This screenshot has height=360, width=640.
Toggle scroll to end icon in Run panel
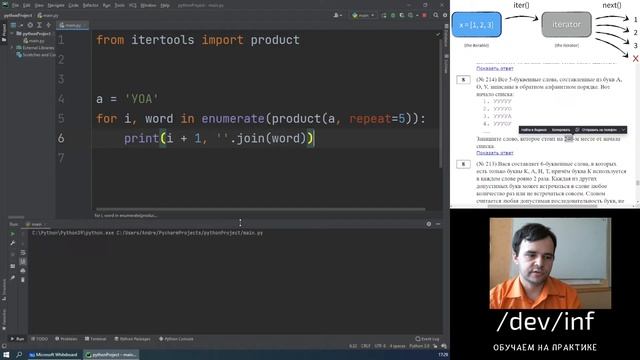point(23,261)
